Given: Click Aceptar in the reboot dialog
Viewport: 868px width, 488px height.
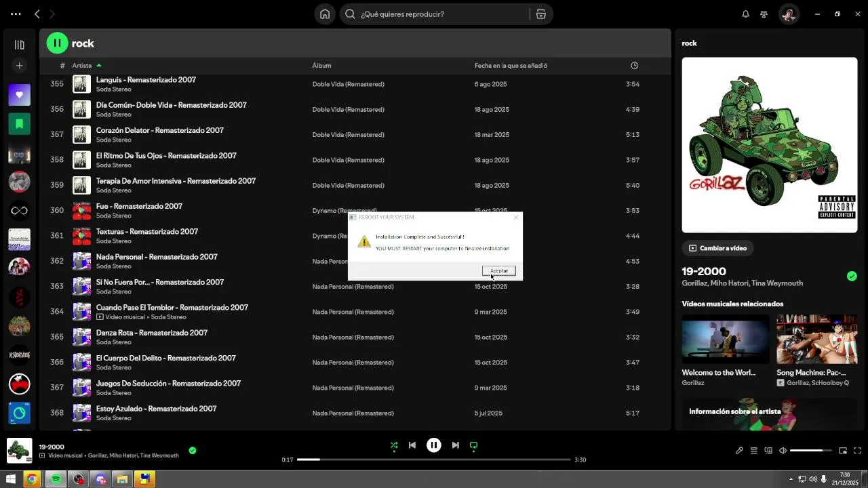Looking at the screenshot, I should (x=499, y=271).
